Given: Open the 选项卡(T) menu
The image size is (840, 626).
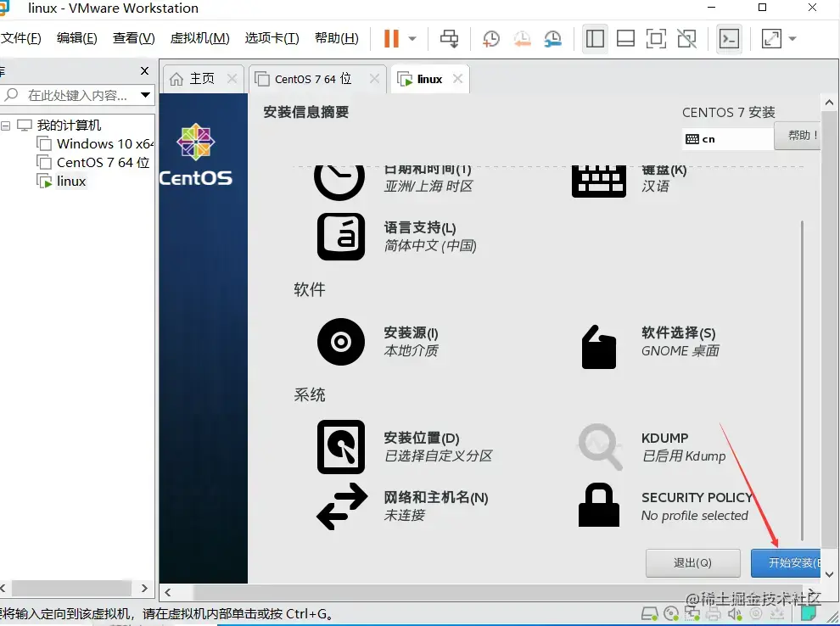Looking at the screenshot, I should pos(272,38).
